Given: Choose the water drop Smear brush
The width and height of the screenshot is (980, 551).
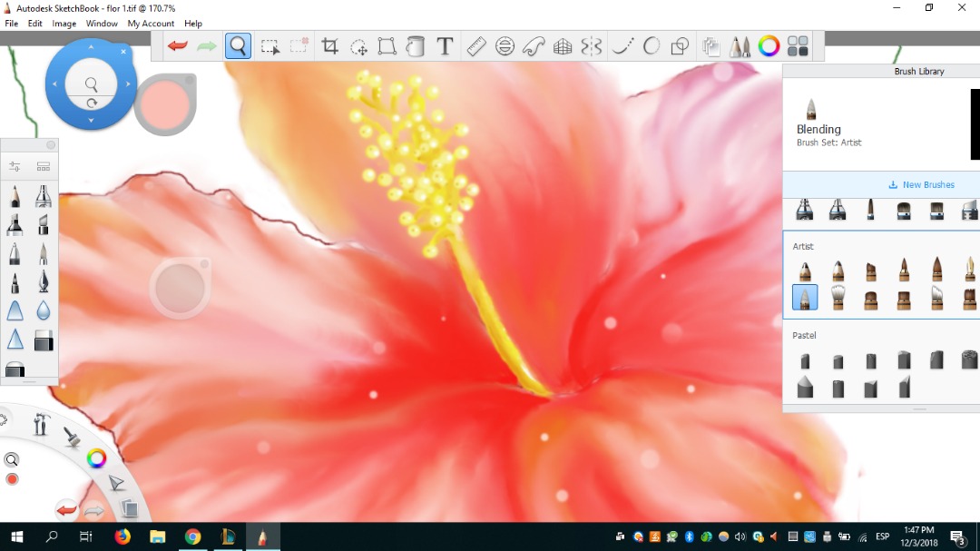Looking at the screenshot, I should (x=44, y=311).
